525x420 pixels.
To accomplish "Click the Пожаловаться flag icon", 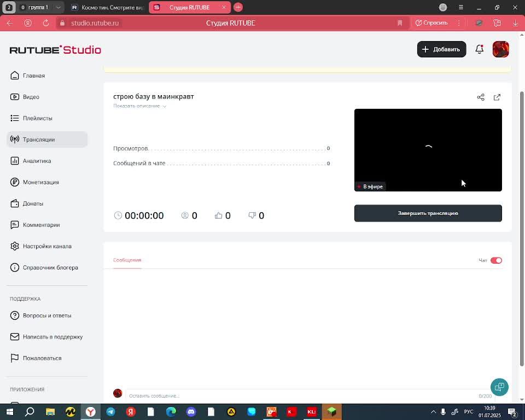I will click(x=15, y=358).
